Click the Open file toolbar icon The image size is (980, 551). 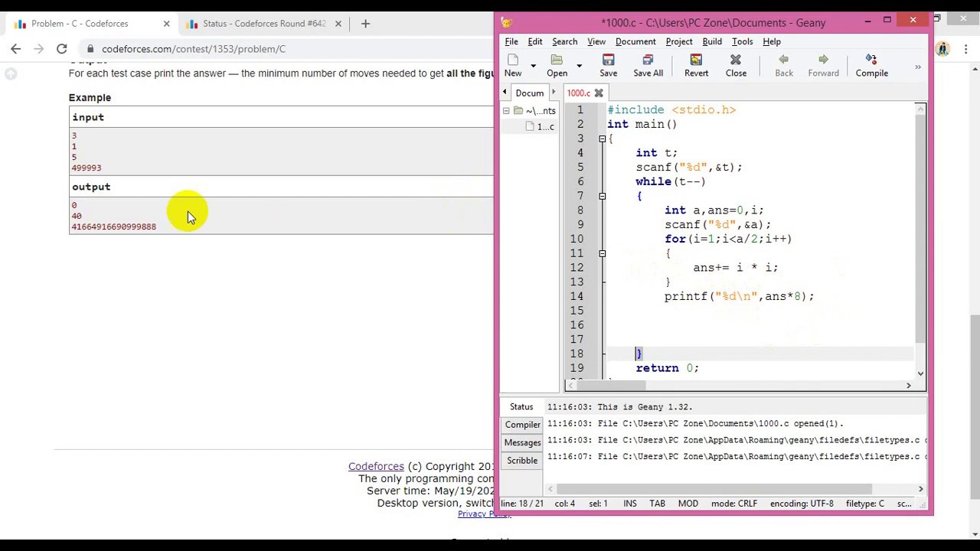coord(557,65)
